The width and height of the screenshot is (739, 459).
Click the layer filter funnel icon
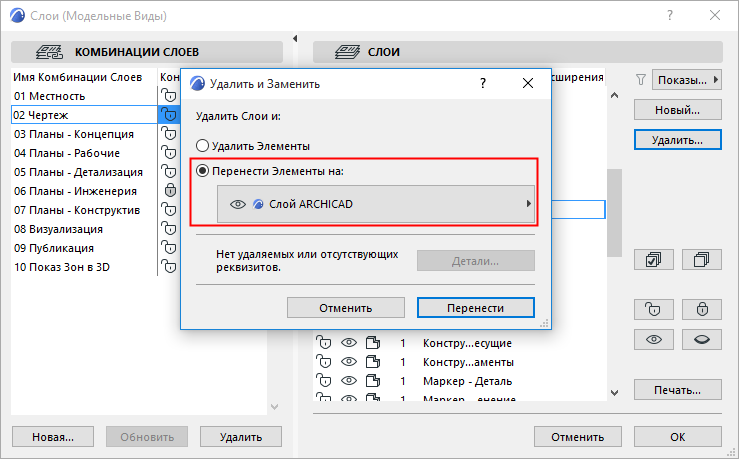pos(641,78)
